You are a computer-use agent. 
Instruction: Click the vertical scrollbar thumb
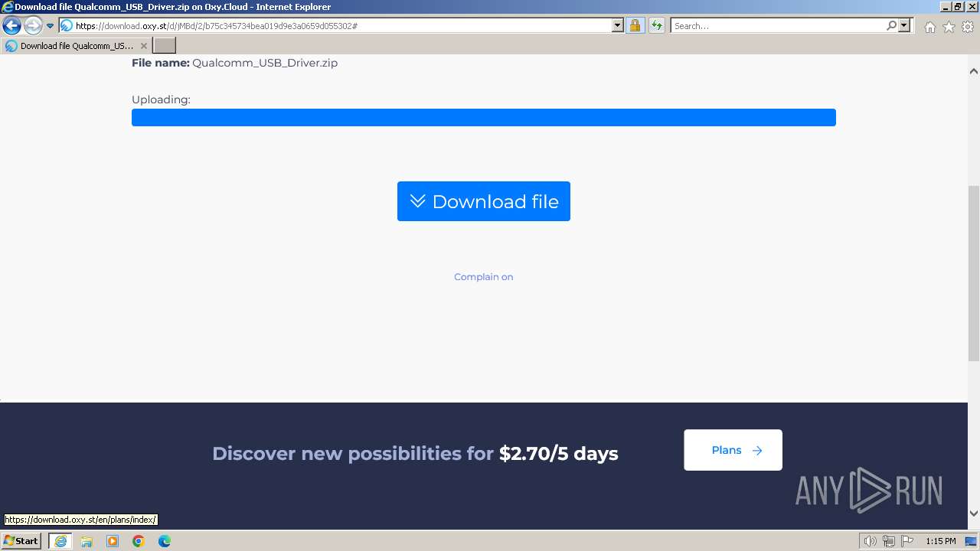coord(973,273)
